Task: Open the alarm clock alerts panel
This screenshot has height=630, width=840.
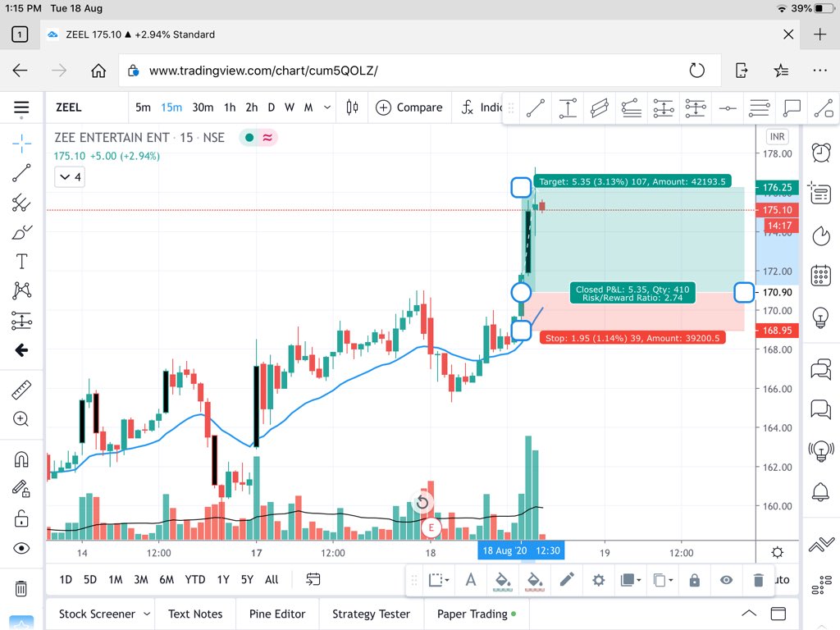Action: coord(820,153)
